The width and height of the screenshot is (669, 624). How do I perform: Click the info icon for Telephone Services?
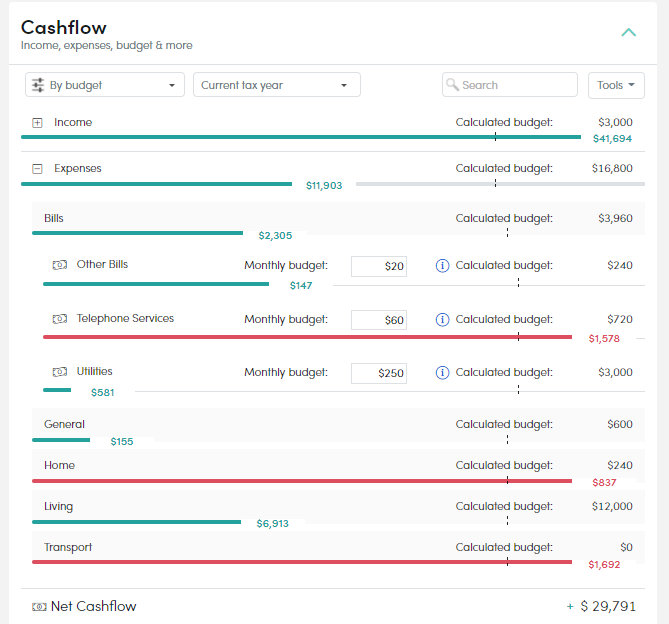click(442, 319)
